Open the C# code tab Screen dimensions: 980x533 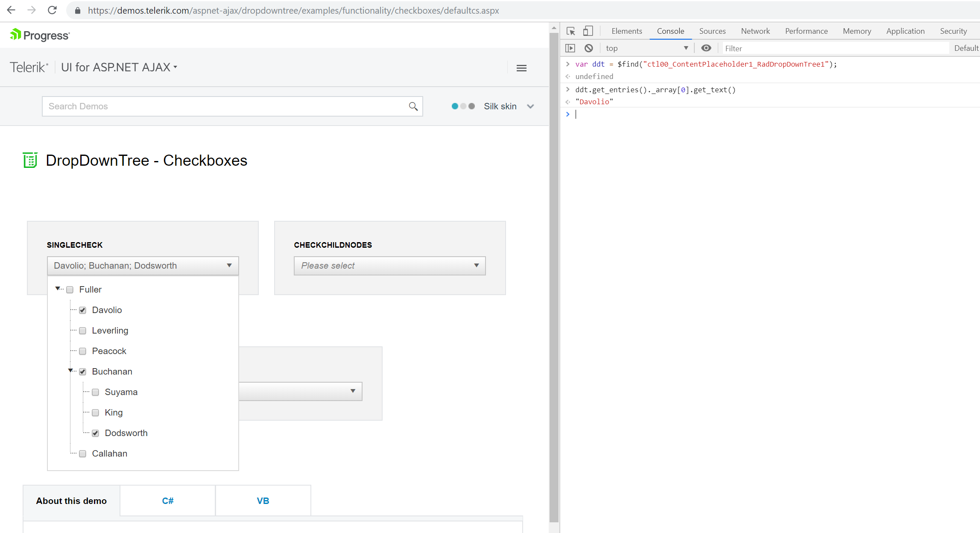point(167,501)
